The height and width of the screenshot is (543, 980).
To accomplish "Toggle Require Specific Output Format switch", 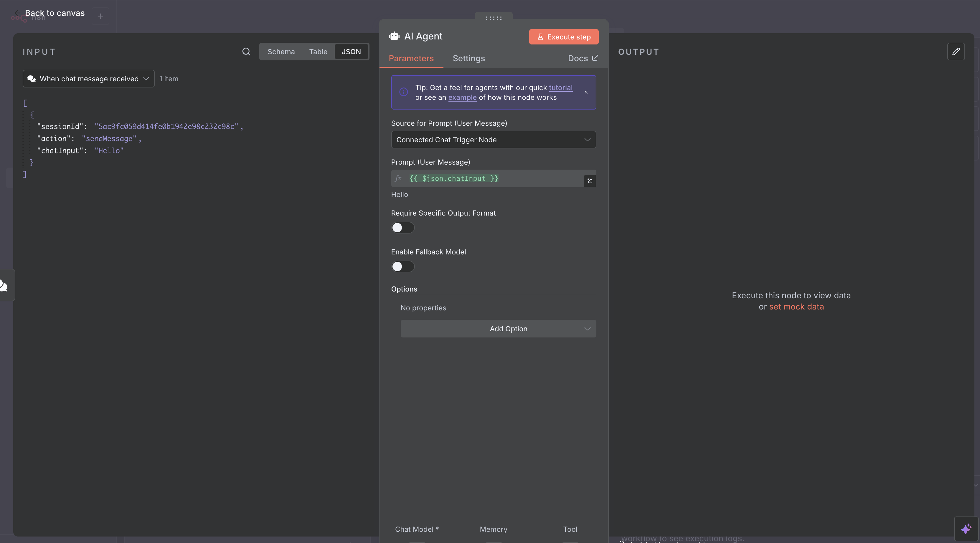I will pos(402,228).
